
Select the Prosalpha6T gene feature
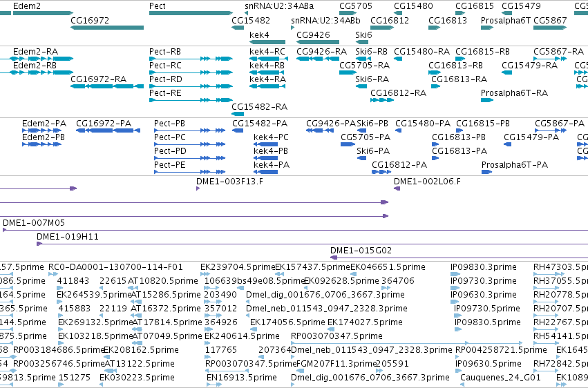point(487,28)
